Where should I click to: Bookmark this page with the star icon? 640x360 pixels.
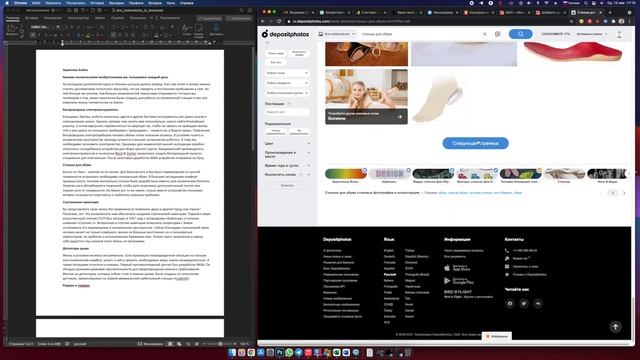pos(571,21)
